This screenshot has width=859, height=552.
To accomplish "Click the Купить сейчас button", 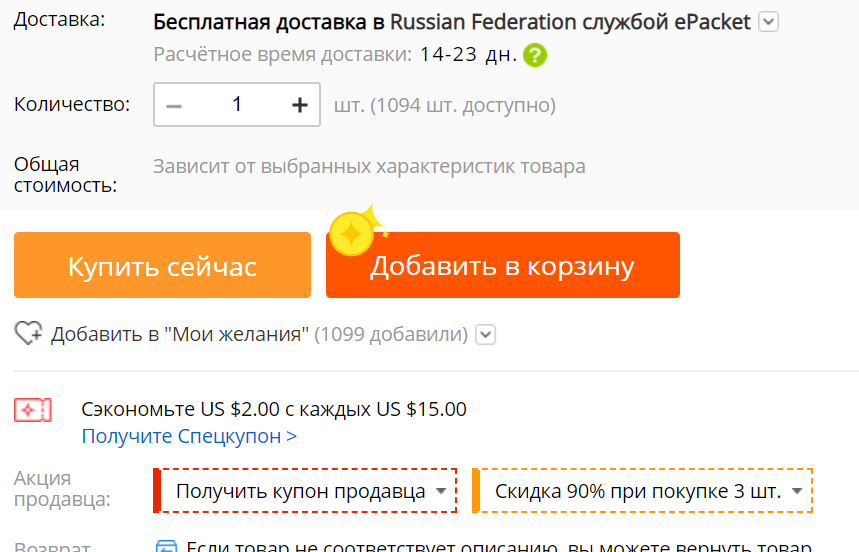I will [163, 265].
